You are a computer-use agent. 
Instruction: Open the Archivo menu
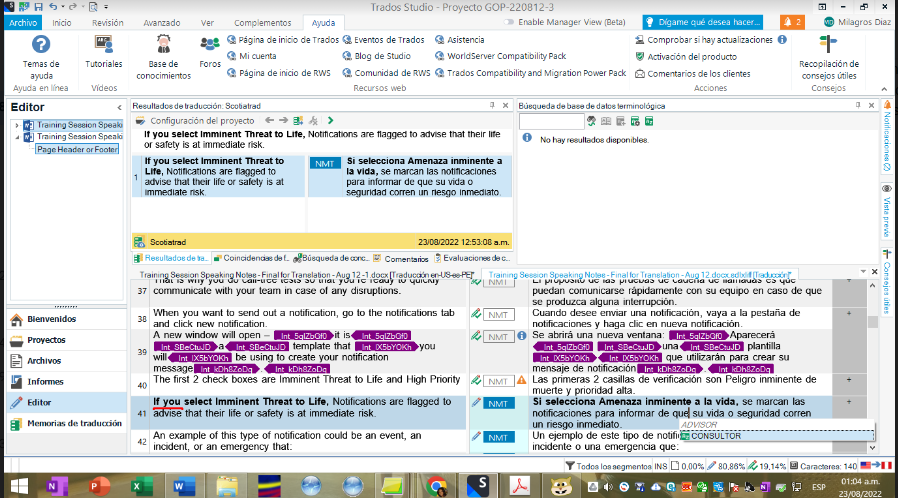click(23, 22)
